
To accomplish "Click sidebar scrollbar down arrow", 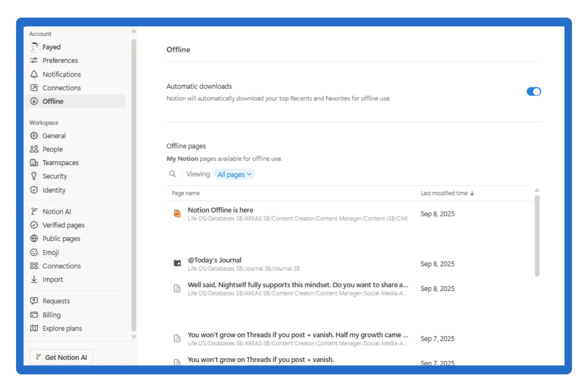I will [134, 337].
